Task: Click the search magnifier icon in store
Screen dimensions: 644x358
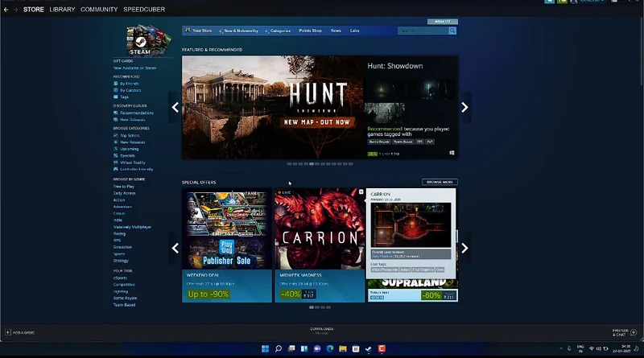Action: tap(452, 31)
